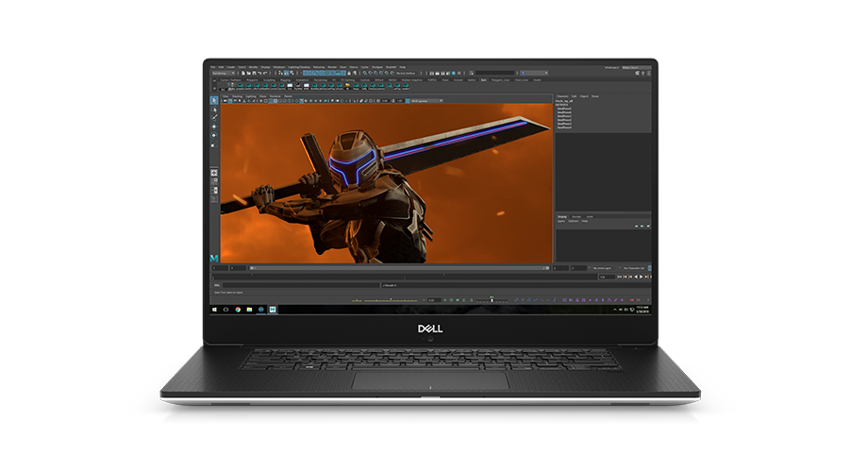
Task: Click the taskbar clock and date
Action: (x=643, y=310)
